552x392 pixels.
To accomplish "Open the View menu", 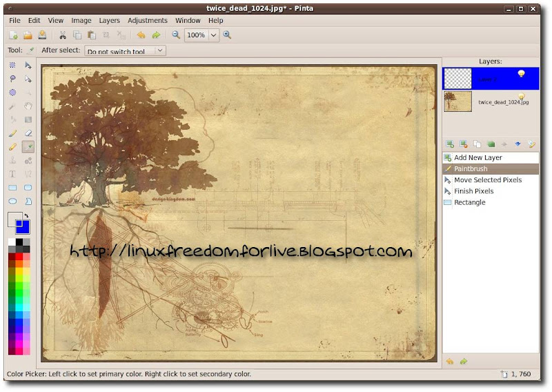I will pyautogui.click(x=56, y=21).
